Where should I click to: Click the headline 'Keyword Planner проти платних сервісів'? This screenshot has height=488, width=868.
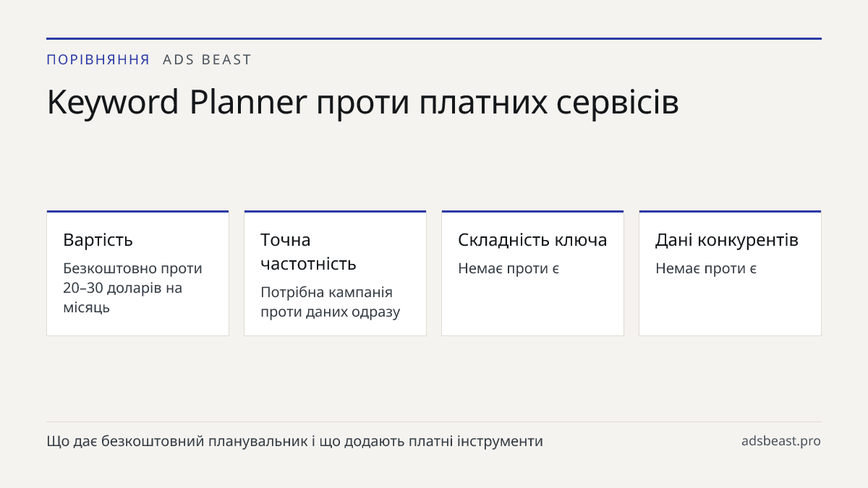coord(363,103)
